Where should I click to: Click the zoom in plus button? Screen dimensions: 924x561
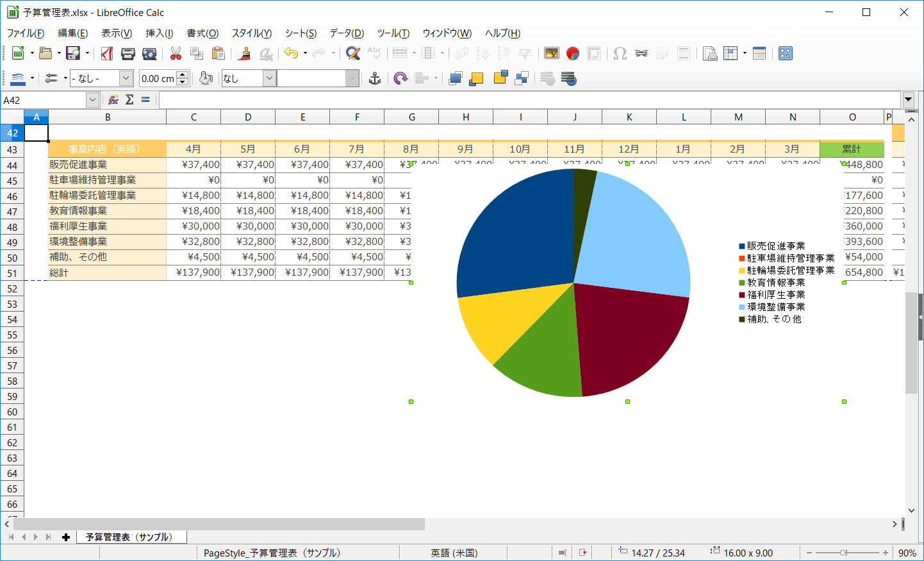pos(885,553)
